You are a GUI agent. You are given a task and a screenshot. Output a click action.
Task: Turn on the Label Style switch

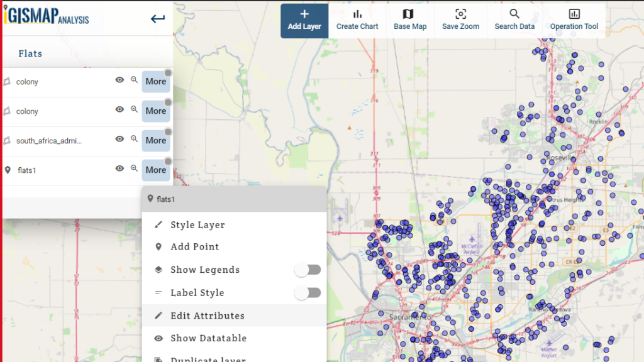point(308,292)
